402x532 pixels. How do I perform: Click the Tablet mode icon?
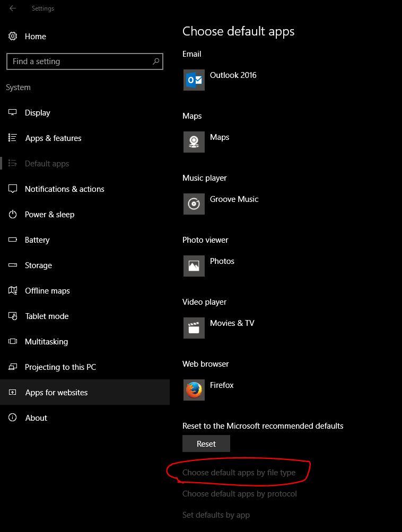(13, 316)
